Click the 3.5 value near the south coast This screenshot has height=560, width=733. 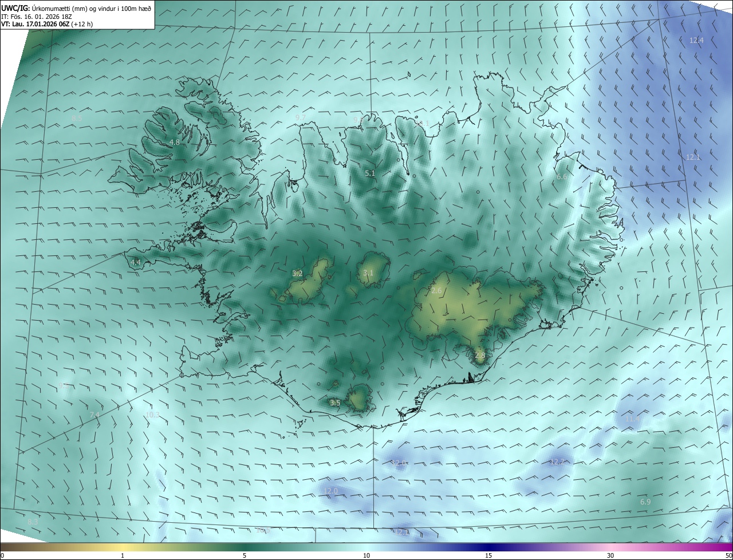tap(335, 403)
